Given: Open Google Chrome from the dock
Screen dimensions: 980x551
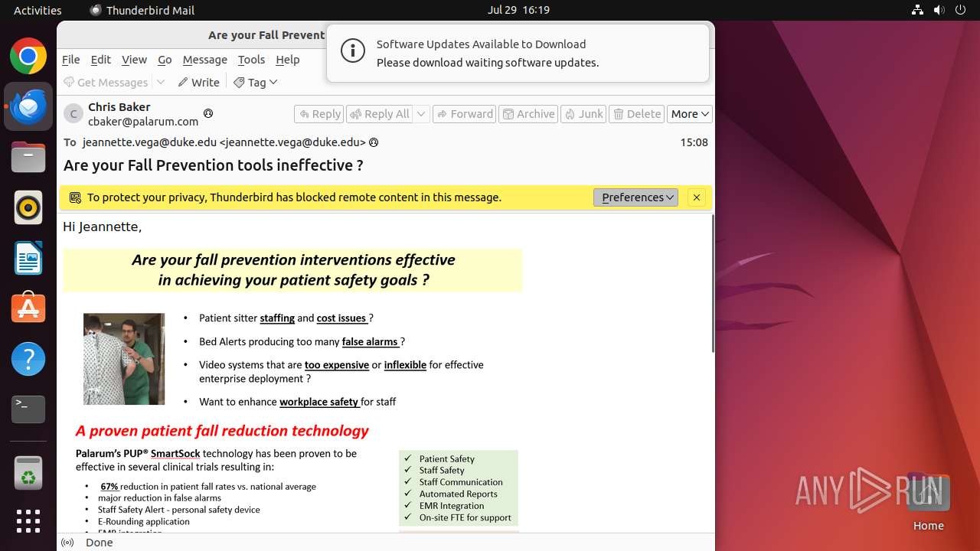Looking at the screenshot, I should tap(28, 57).
